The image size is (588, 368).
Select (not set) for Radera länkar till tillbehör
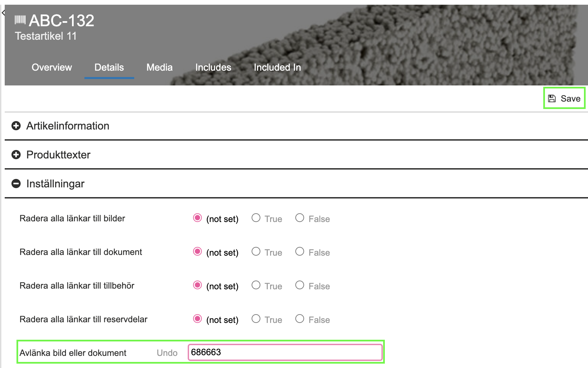point(197,285)
